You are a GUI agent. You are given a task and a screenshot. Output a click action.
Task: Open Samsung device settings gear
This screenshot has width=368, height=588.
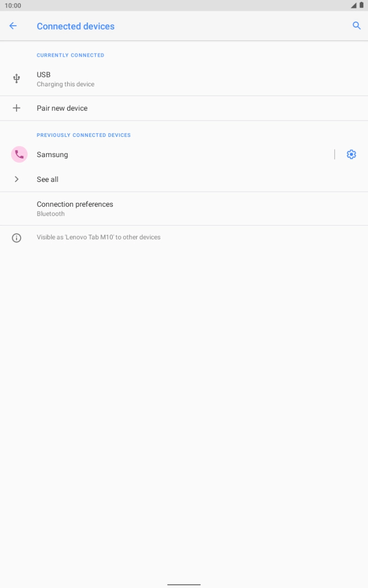pyautogui.click(x=351, y=154)
